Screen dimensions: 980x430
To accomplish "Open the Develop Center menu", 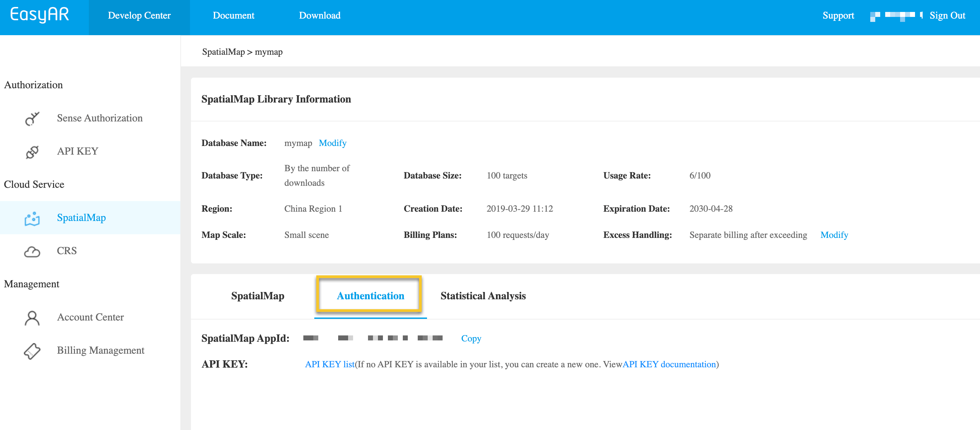I will tap(139, 16).
